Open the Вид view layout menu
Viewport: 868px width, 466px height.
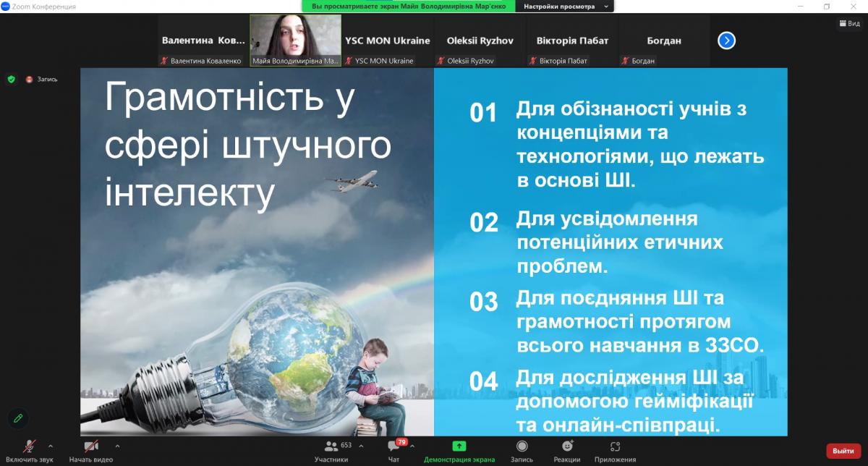tap(850, 23)
